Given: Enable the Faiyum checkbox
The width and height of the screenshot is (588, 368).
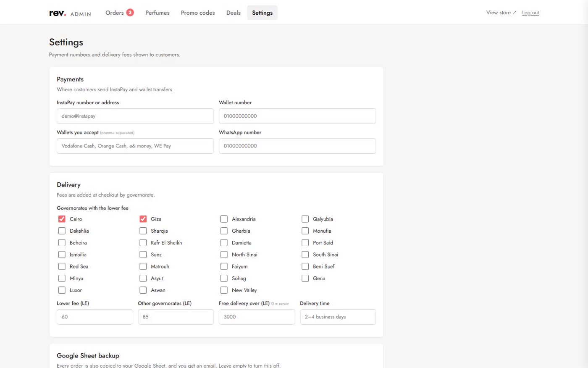Looking at the screenshot, I should [224, 266].
